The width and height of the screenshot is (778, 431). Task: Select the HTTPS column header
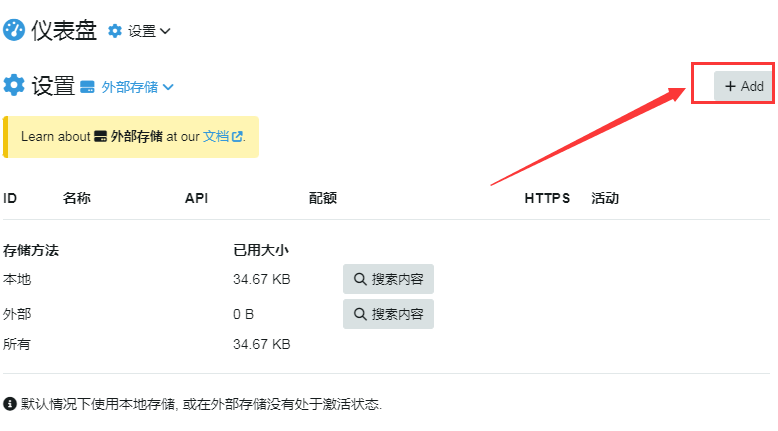tap(547, 198)
